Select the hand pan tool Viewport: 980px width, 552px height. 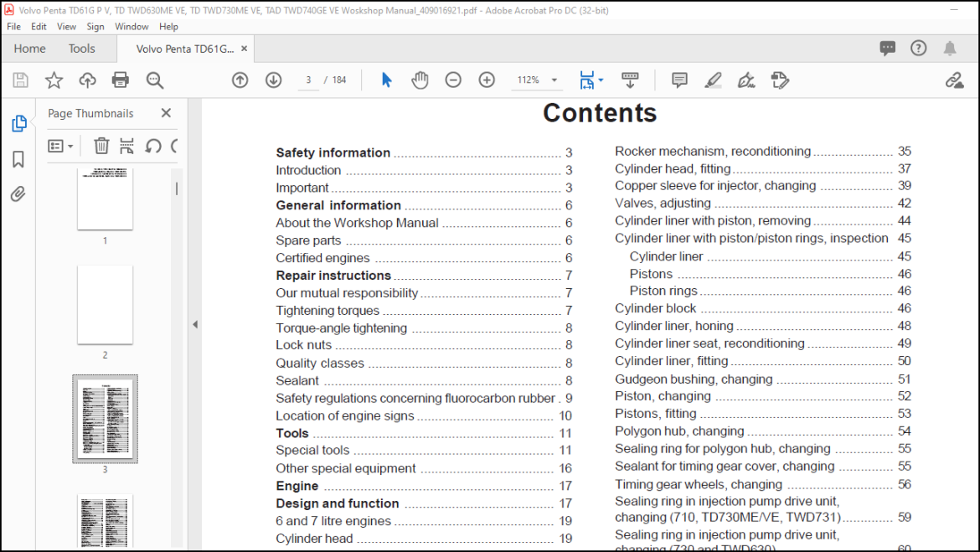pos(420,80)
